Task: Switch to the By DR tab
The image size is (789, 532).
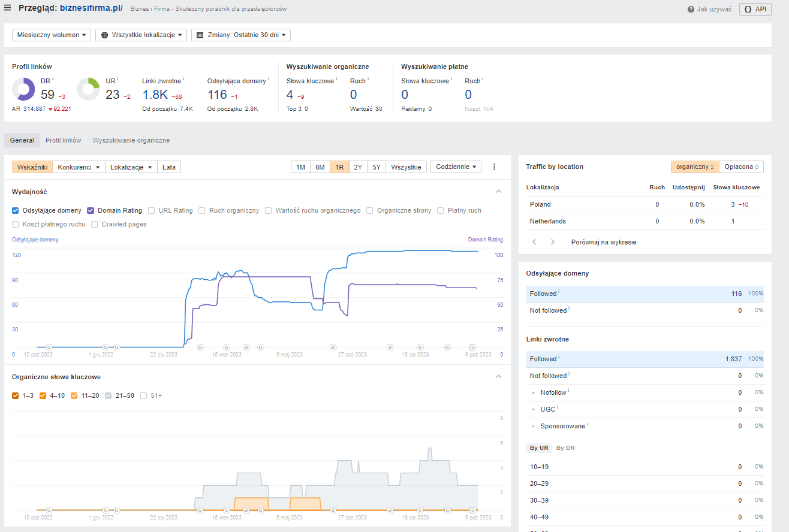Action: [565, 448]
